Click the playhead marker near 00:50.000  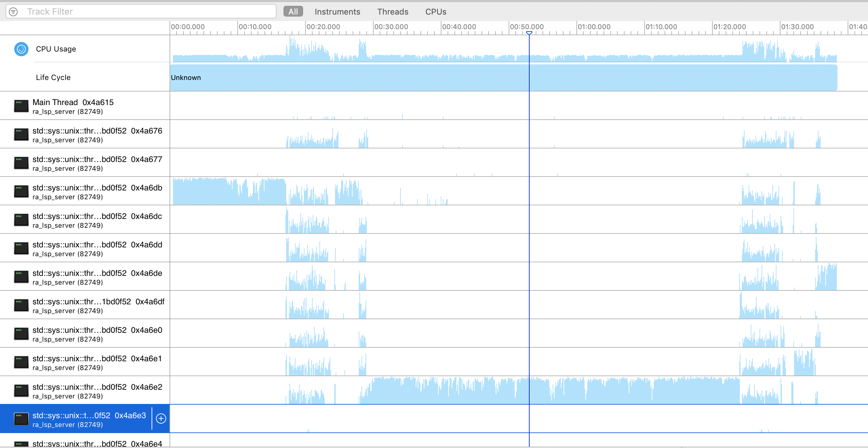[529, 33]
